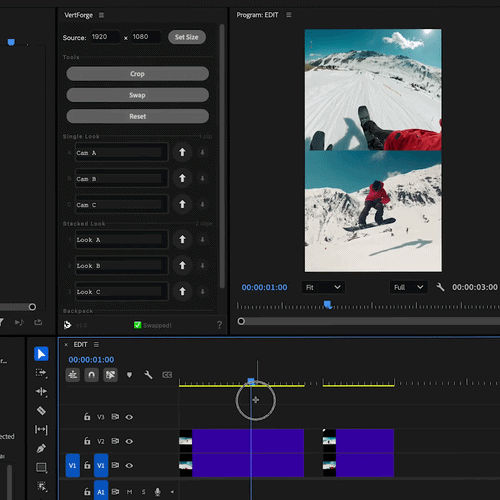Screen dimensions: 500x500
Task: Click the source width field 1920
Action: click(x=105, y=37)
